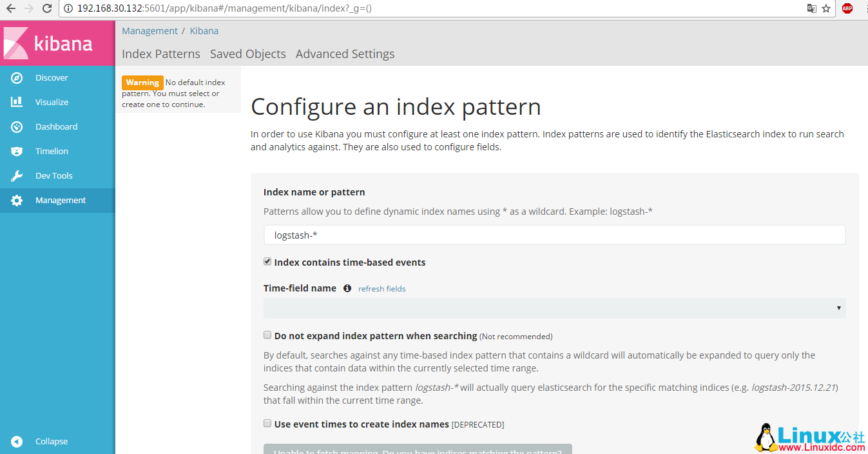Viewport: 868px width, 454px height.
Task: Open Dashboard using its gauge icon
Action: pyautogui.click(x=17, y=127)
